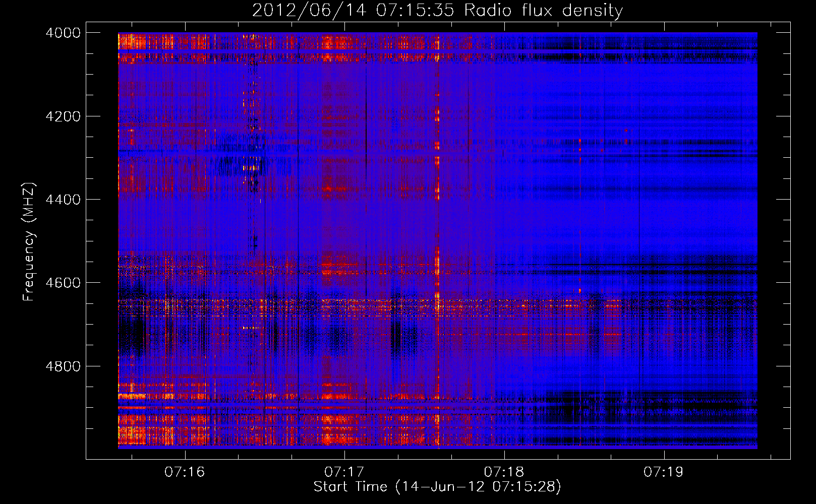Image resolution: width=816 pixels, height=504 pixels.
Task: Click the 07:19 time tick label
Action: click(x=664, y=472)
